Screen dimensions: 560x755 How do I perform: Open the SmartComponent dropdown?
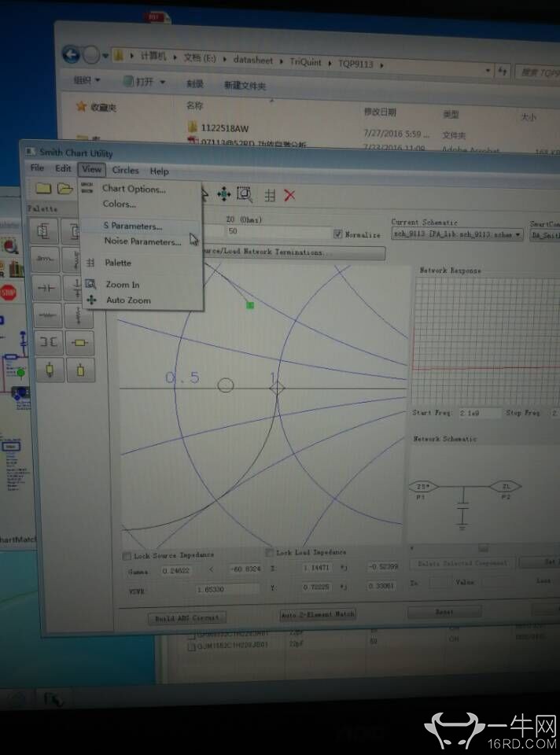(x=544, y=235)
